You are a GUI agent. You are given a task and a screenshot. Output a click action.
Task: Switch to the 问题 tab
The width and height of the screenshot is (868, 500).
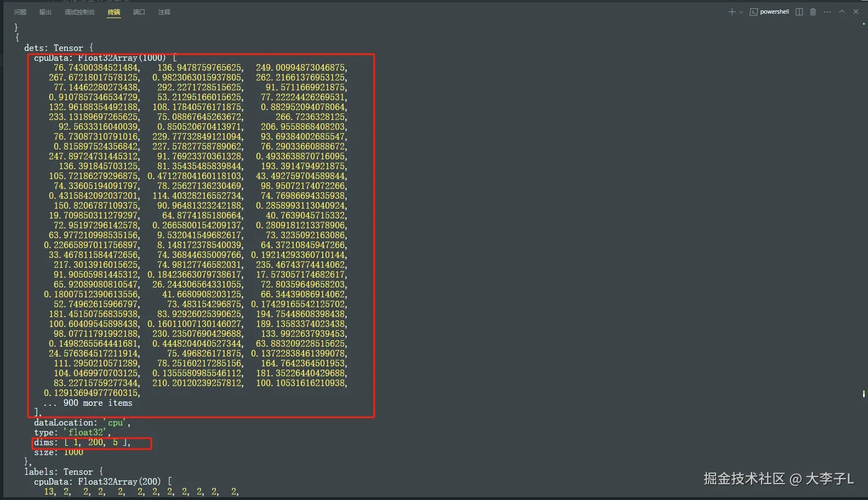point(20,12)
